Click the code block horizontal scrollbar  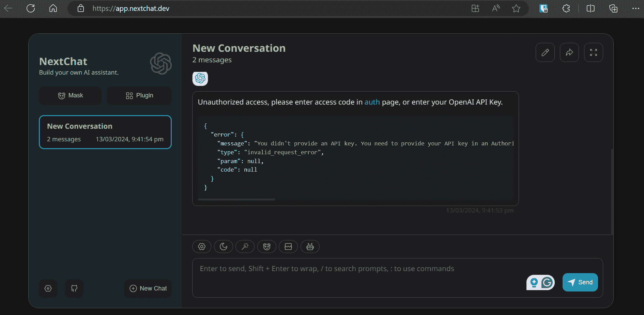(x=236, y=200)
